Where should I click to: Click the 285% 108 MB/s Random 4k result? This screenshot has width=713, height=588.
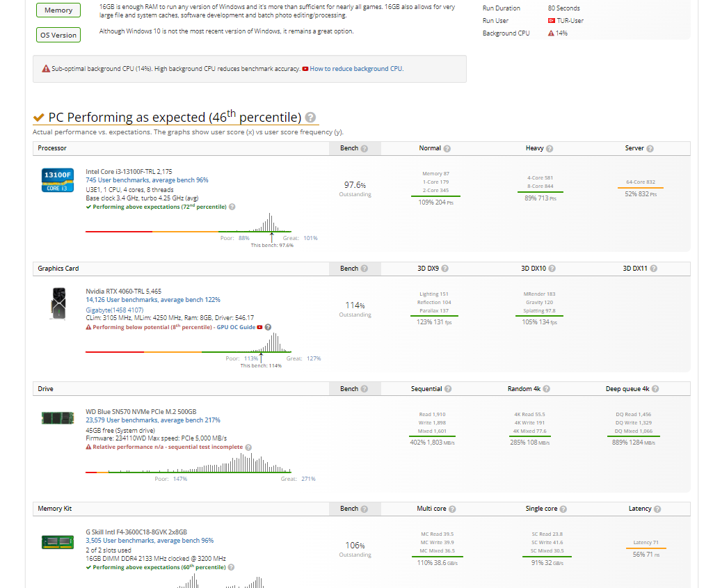(530, 443)
